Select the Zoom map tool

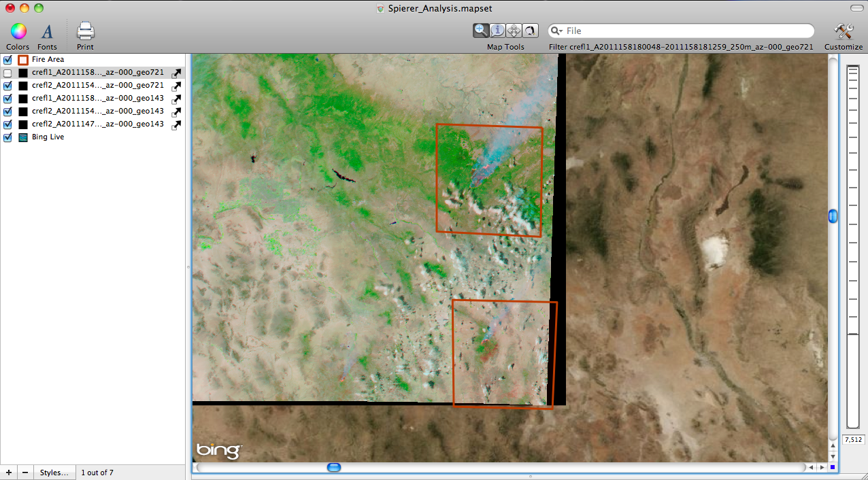(481, 30)
